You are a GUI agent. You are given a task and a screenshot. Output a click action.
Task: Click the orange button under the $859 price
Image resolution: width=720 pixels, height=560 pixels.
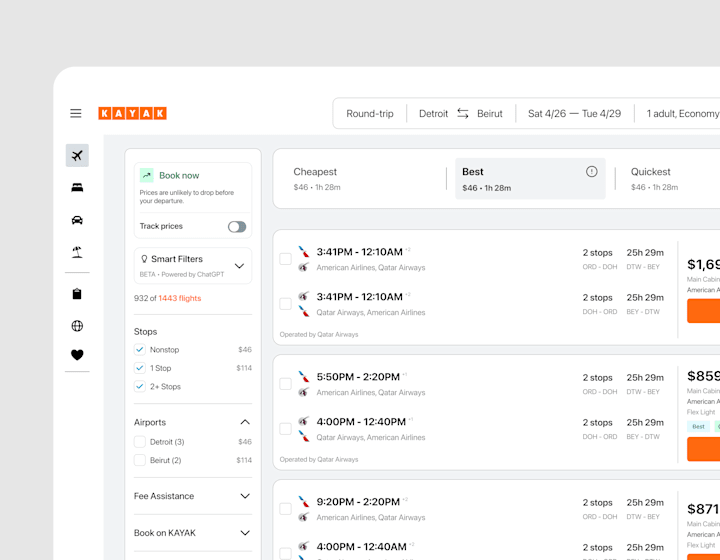[703, 449]
